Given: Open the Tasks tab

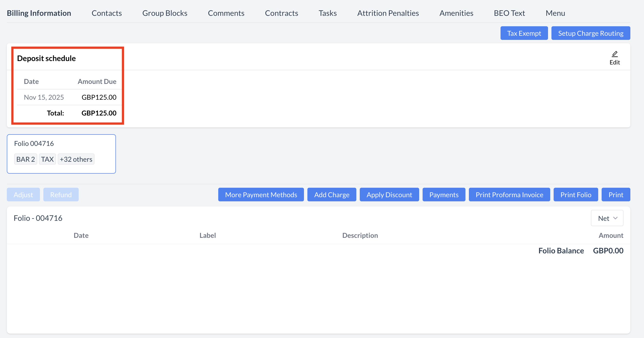Looking at the screenshot, I should coord(327,13).
